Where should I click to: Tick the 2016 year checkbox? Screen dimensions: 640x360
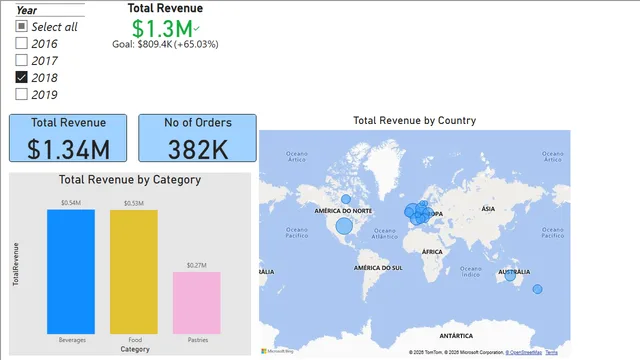pyautogui.click(x=21, y=43)
